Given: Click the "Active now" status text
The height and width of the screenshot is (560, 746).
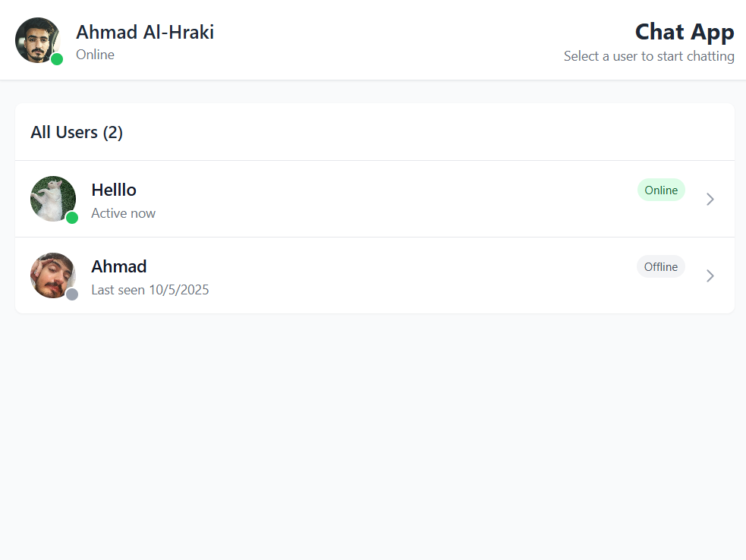Looking at the screenshot, I should pos(123,213).
